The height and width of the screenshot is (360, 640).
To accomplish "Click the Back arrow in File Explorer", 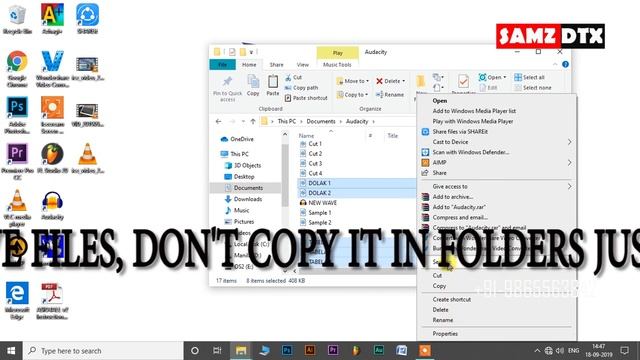I will click(x=218, y=122).
